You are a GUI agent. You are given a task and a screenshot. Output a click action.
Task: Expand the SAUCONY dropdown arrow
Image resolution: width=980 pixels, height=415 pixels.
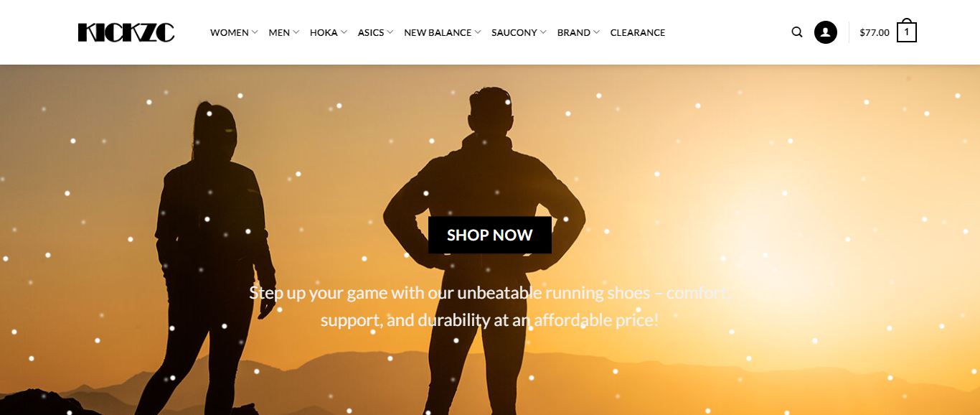[543, 32]
